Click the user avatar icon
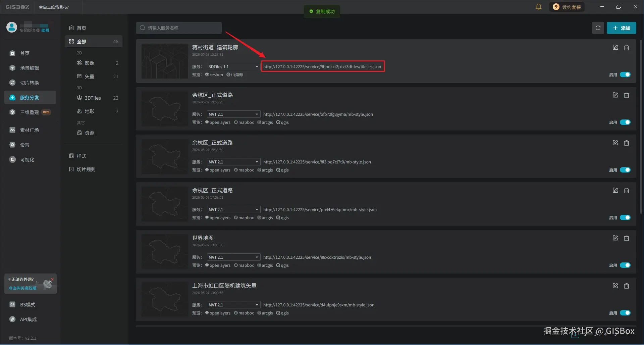Image resolution: width=644 pixels, height=345 pixels. click(x=12, y=27)
